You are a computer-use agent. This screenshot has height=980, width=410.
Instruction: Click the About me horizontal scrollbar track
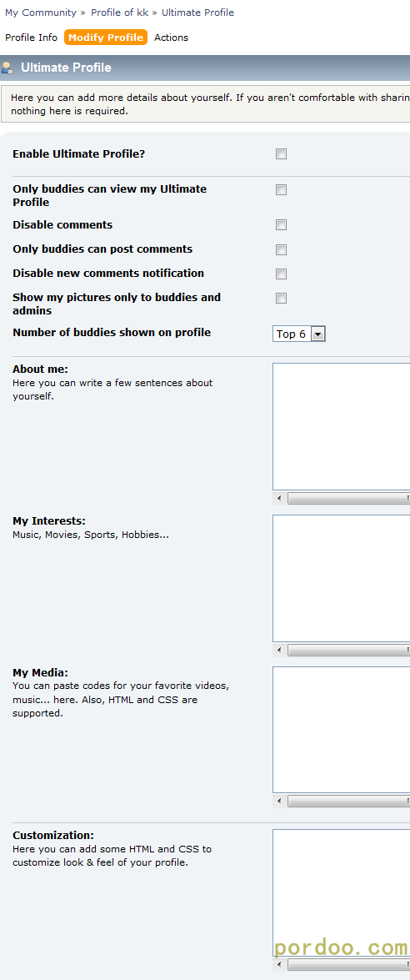[347, 499]
